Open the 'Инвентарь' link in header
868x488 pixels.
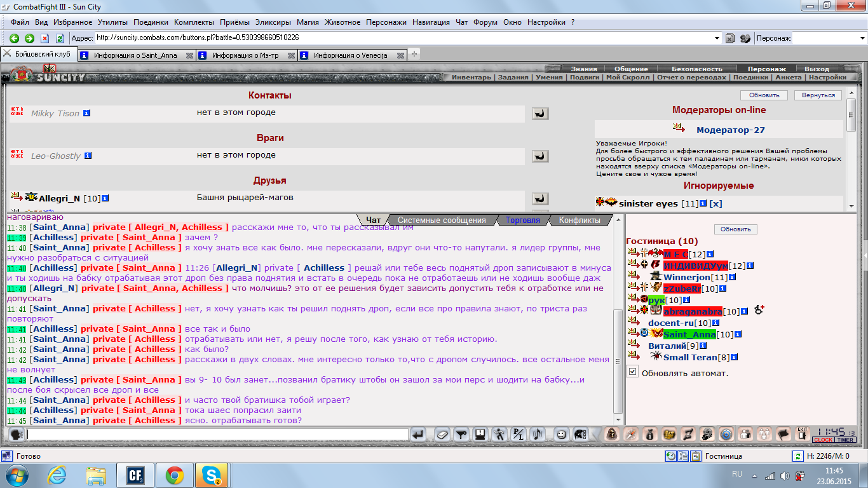(471, 78)
